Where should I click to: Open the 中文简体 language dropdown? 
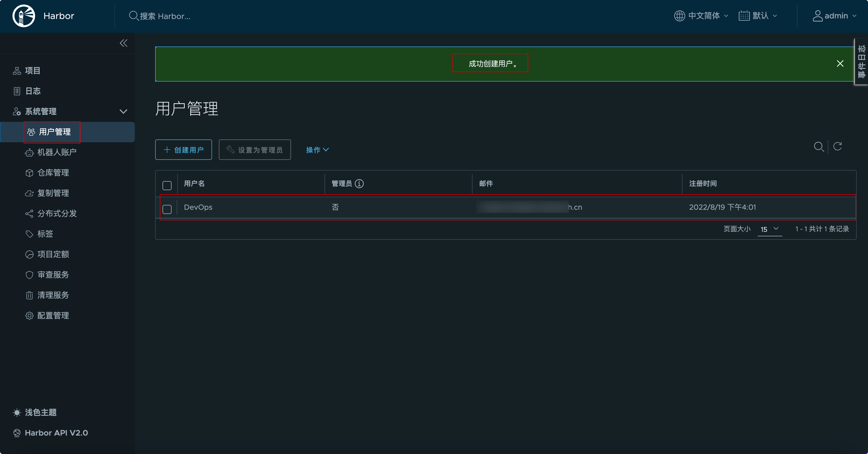point(701,16)
